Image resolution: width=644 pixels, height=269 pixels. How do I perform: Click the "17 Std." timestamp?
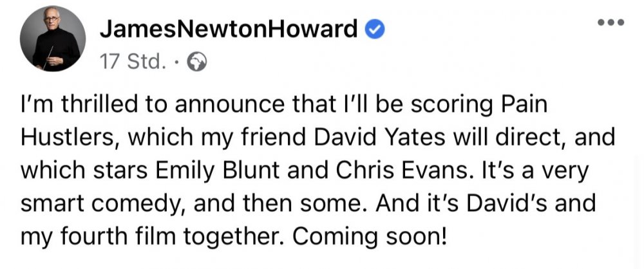pyautogui.click(x=133, y=62)
